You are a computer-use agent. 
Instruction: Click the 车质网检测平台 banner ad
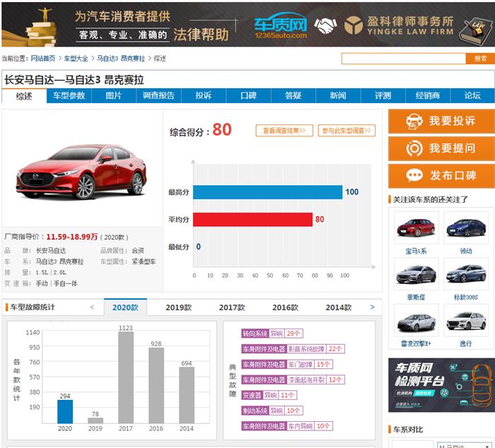coord(442,385)
